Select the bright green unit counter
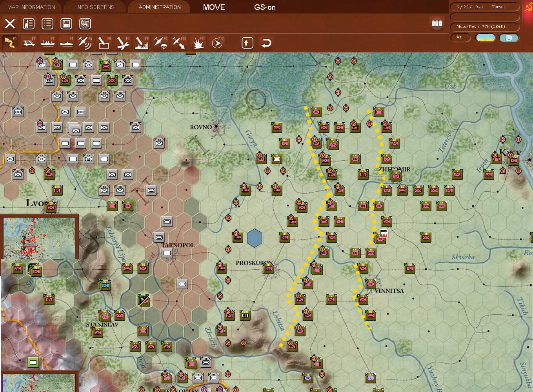The height and width of the screenshot is (392, 533). 33,363
